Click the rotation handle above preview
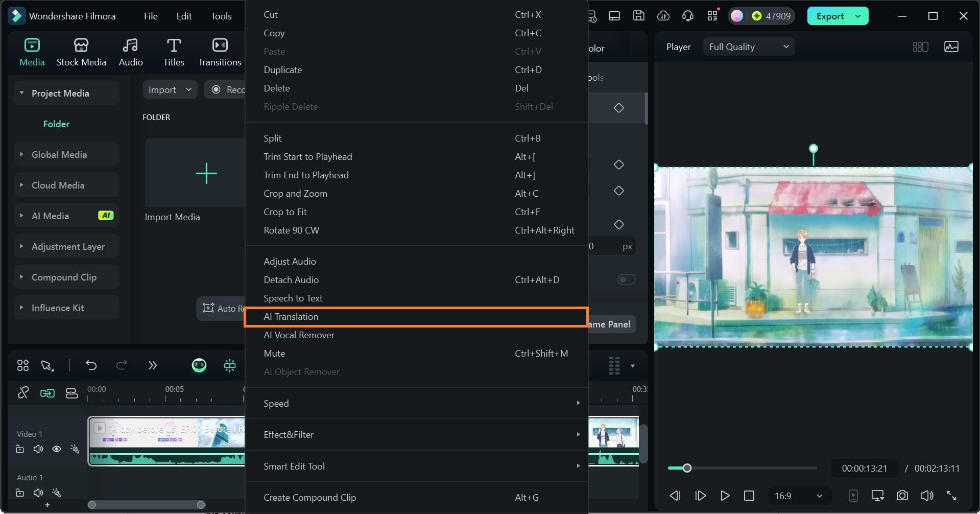 pyautogui.click(x=814, y=149)
